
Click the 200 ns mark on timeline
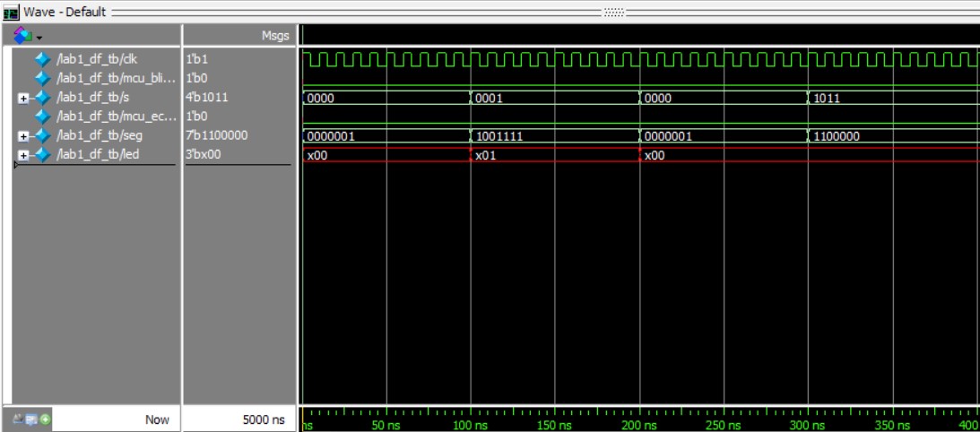point(639,425)
